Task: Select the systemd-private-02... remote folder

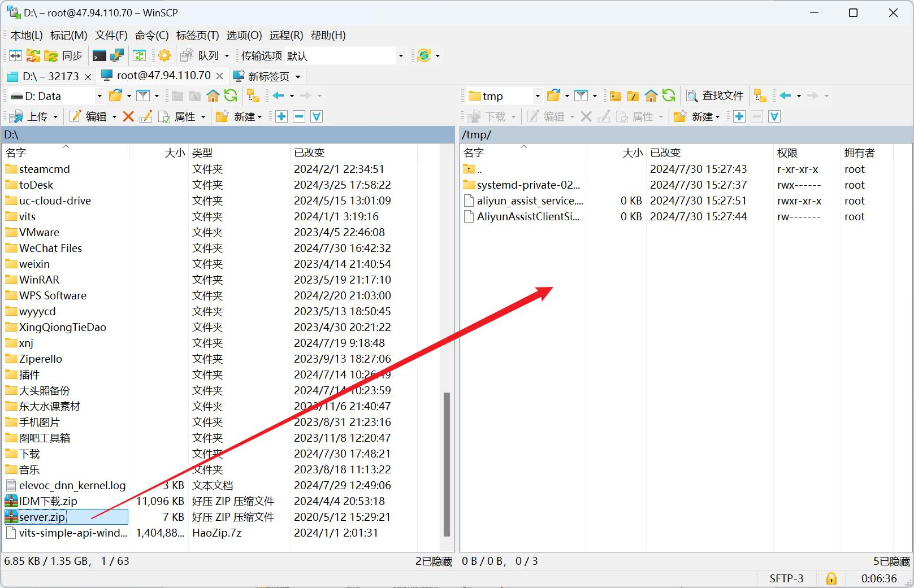Action: point(522,185)
